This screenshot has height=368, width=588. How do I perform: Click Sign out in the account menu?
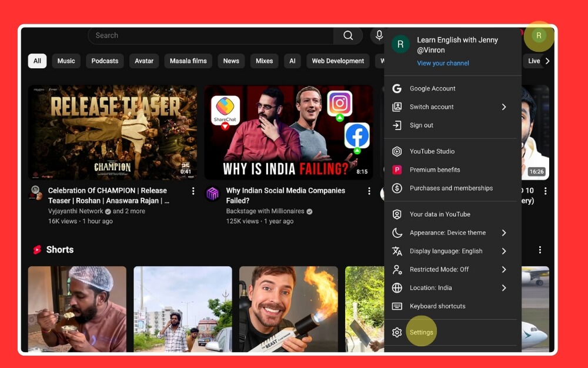coord(422,125)
